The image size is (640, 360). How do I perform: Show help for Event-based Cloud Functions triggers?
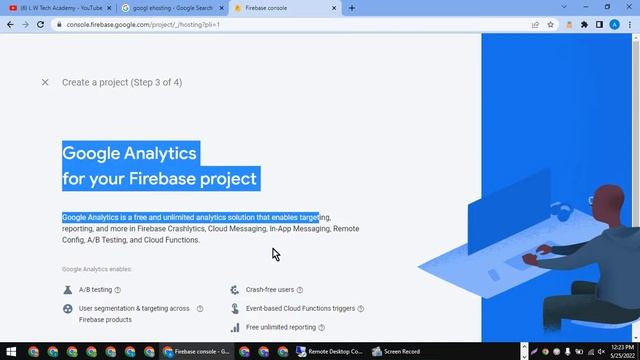pyautogui.click(x=361, y=309)
